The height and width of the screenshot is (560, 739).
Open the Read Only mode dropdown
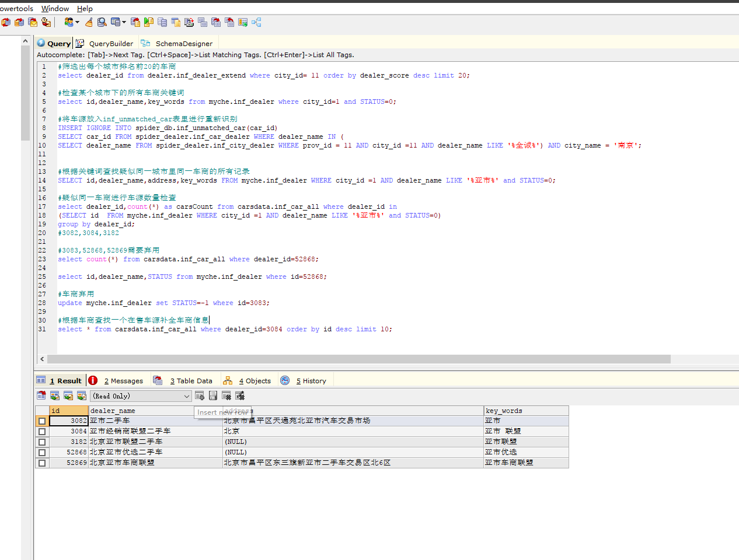pos(141,396)
